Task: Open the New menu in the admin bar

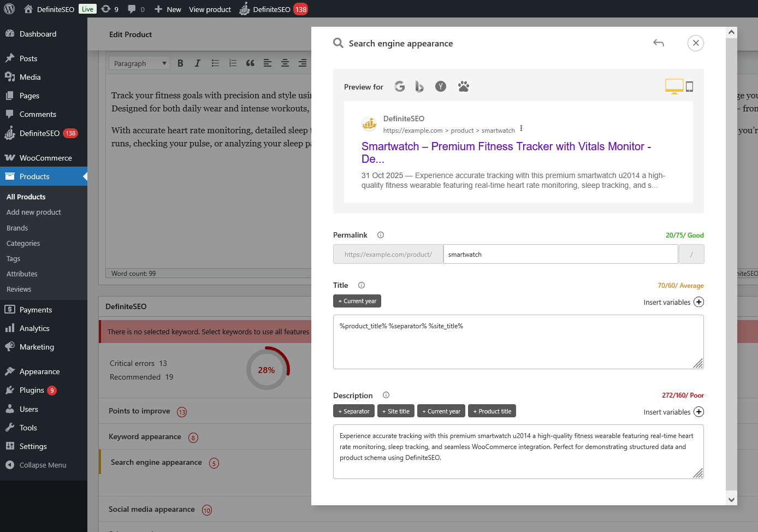Action: 168,9
